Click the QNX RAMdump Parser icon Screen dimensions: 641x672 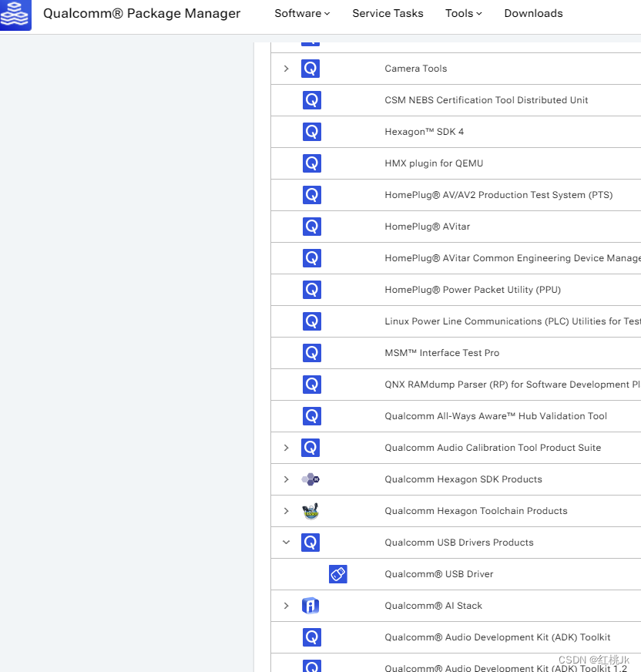point(312,385)
